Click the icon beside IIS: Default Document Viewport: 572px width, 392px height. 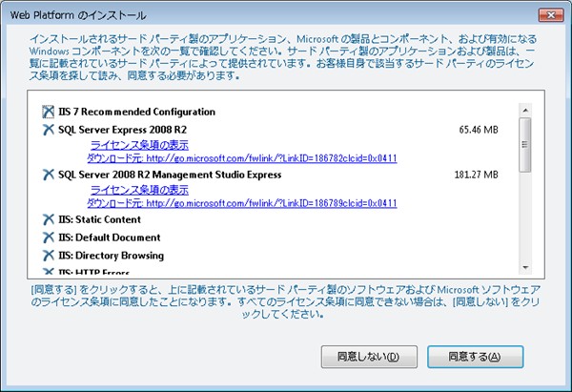click(x=49, y=237)
